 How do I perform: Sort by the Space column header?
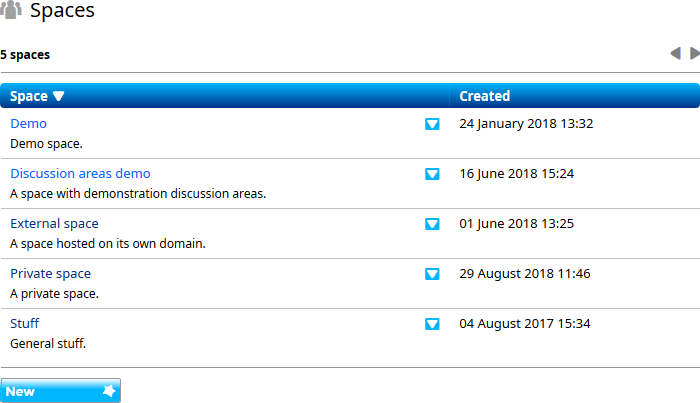pyautogui.click(x=29, y=96)
